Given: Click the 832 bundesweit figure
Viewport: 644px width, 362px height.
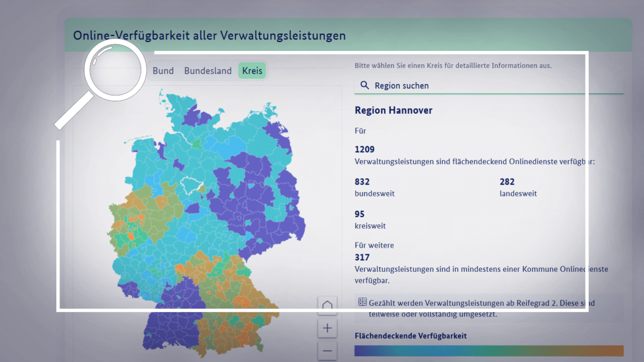Looking at the screenshot, I should pyautogui.click(x=362, y=182).
